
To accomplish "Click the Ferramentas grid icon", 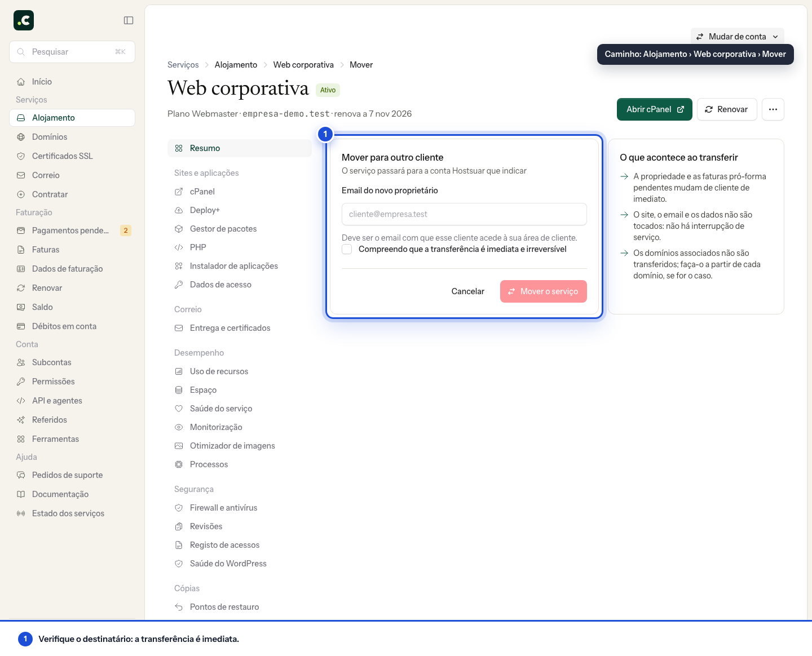I will tap(21, 439).
